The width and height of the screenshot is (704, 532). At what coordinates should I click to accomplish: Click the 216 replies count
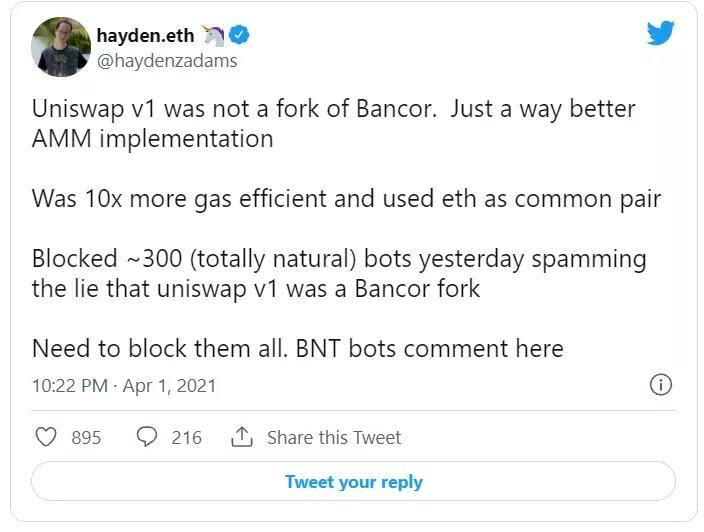186,438
